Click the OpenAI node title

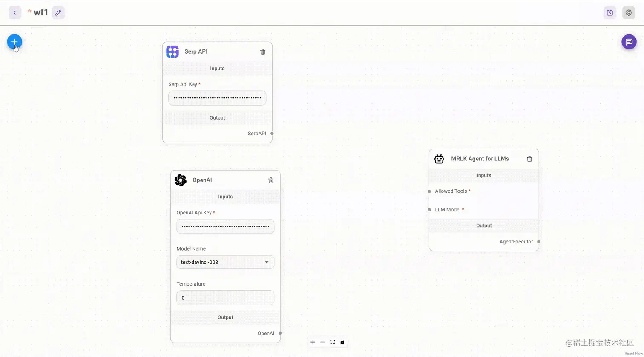point(202,180)
